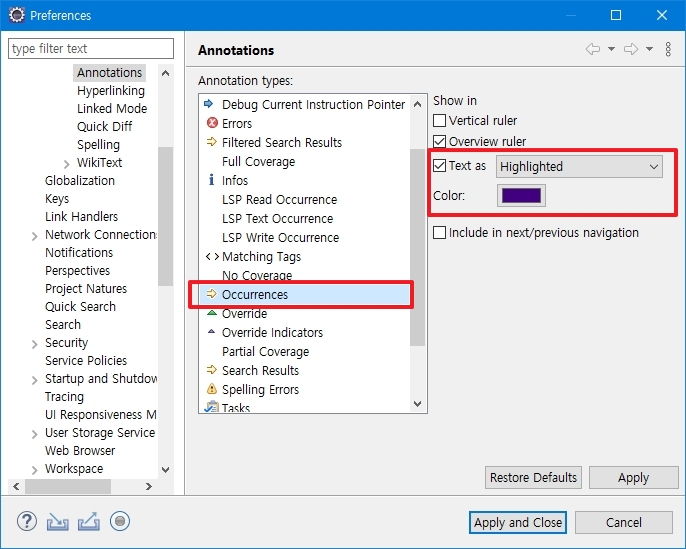Click the Infos annotation icon
The image size is (686, 549).
211,180
